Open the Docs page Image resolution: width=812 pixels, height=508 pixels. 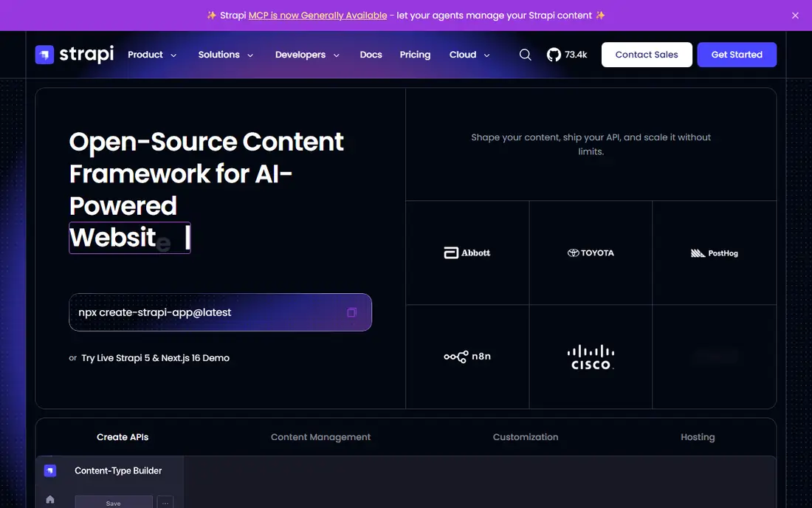coord(371,55)
